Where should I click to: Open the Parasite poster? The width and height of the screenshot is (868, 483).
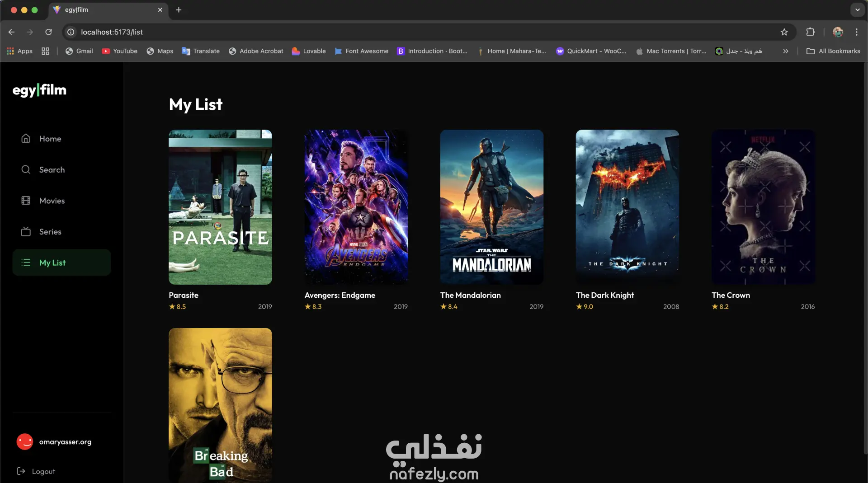click(x=220, y=207)
